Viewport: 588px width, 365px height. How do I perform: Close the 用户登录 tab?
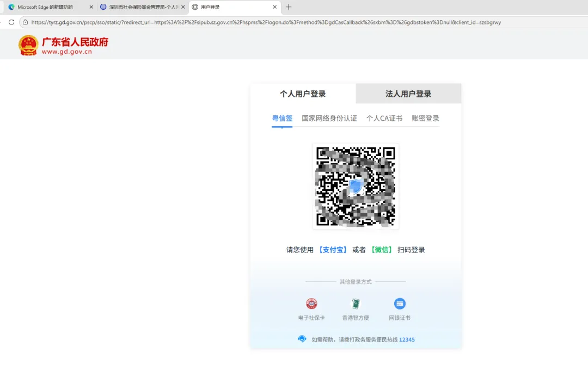(x=274, y=7)
